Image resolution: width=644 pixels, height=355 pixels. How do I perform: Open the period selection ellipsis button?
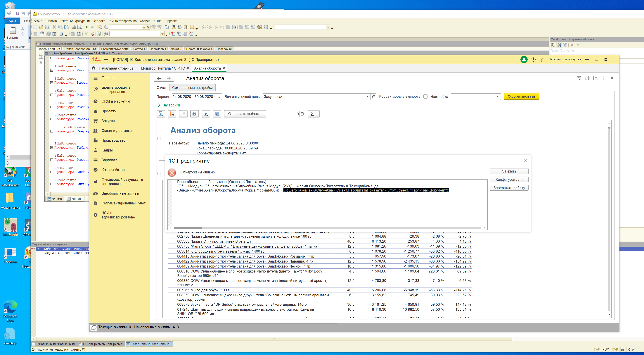pyautogui.click(x=219, y=96)
